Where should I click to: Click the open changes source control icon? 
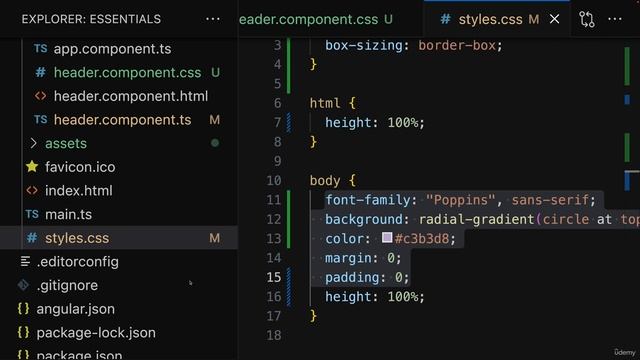pos(587,19)
